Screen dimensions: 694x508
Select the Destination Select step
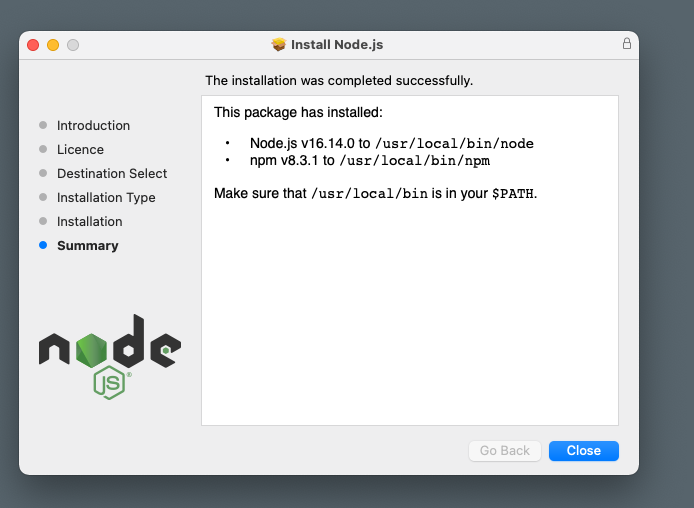[112, 173]
